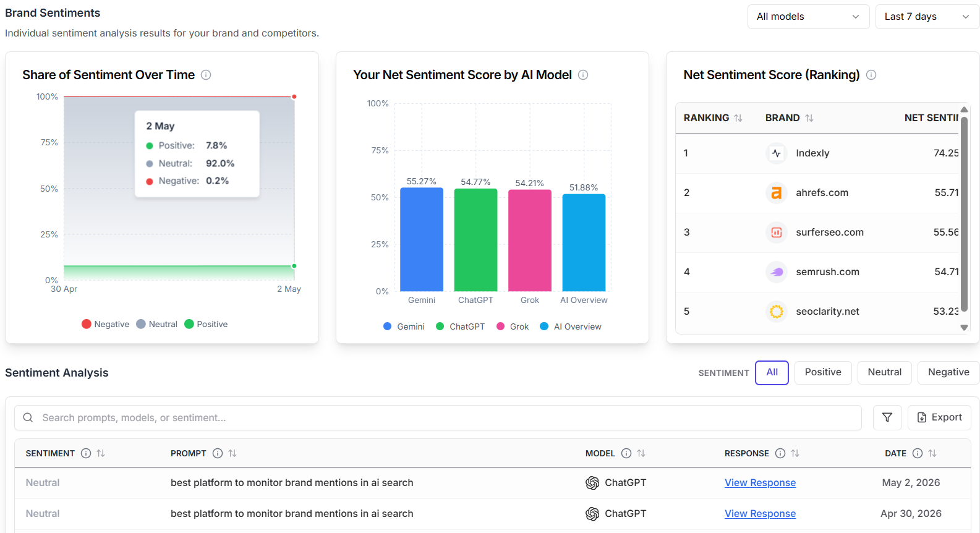The image size is (980, 533).
Task: Click info icon next to SENTIMENT column
Action: [x=86, y=453]
